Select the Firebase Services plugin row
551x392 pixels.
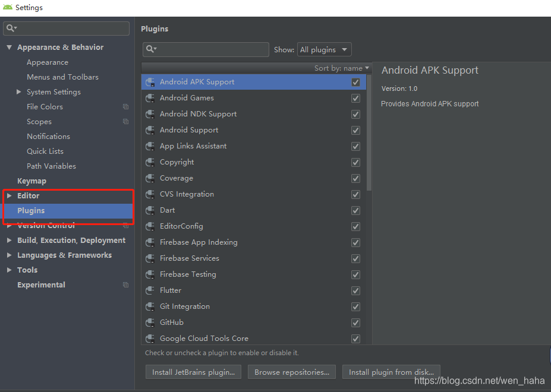pyautogui.click(x=253, y=258)
